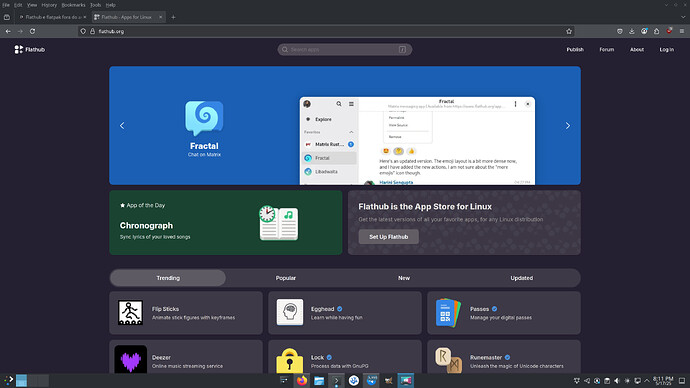Open the Publish page link
This screenshot has width=690, height=388.
(575, 50)
